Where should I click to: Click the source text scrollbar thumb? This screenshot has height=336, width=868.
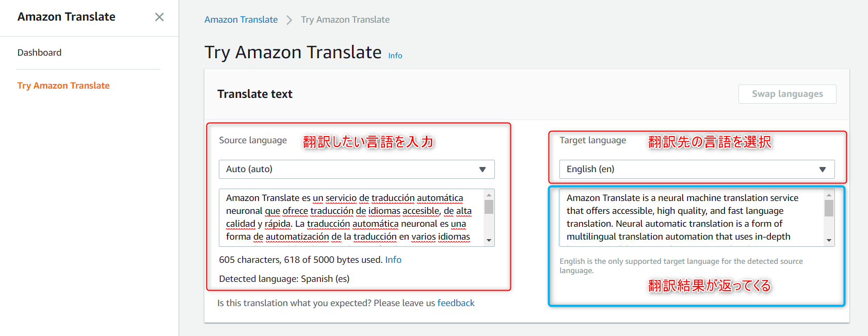(x=489, y=207)
